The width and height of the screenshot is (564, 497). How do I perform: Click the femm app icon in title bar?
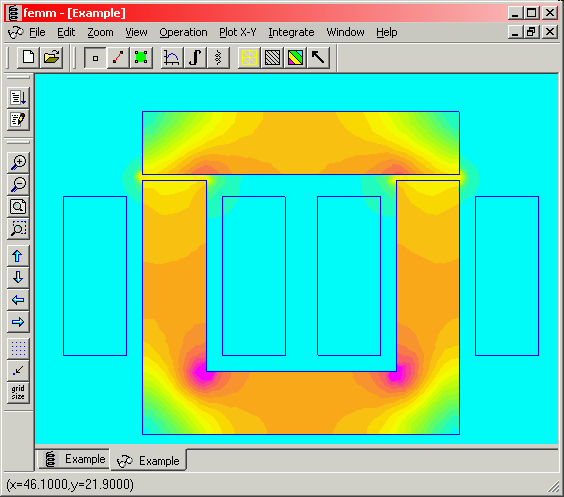(14, 13)
